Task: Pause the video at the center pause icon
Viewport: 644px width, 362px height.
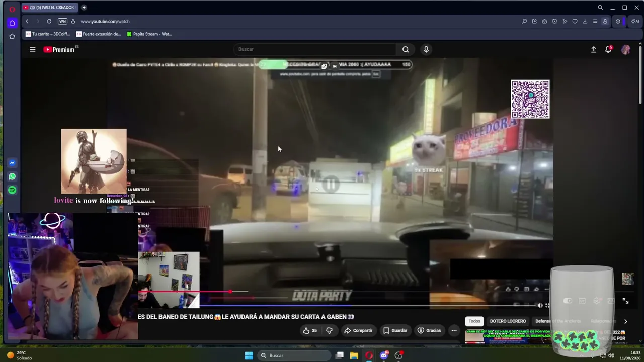Action: pyautogui.click(x=330, y=185)
